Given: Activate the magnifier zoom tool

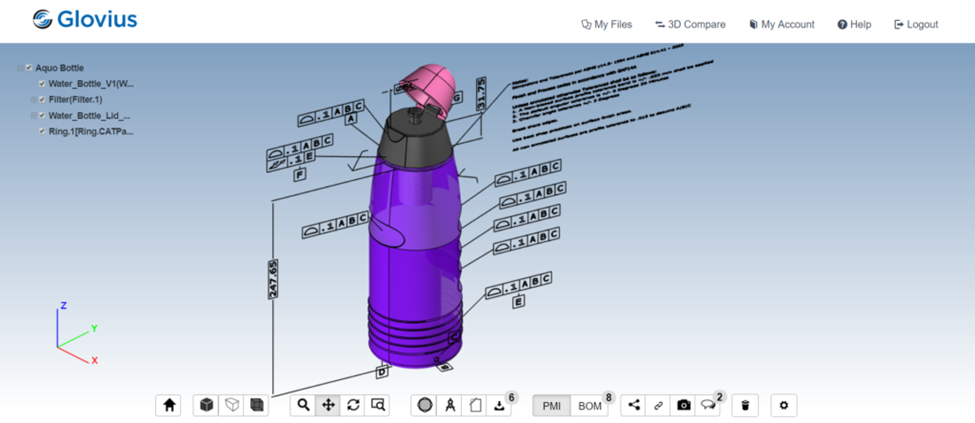Looking at the screenshot, I should coord(303,405).
